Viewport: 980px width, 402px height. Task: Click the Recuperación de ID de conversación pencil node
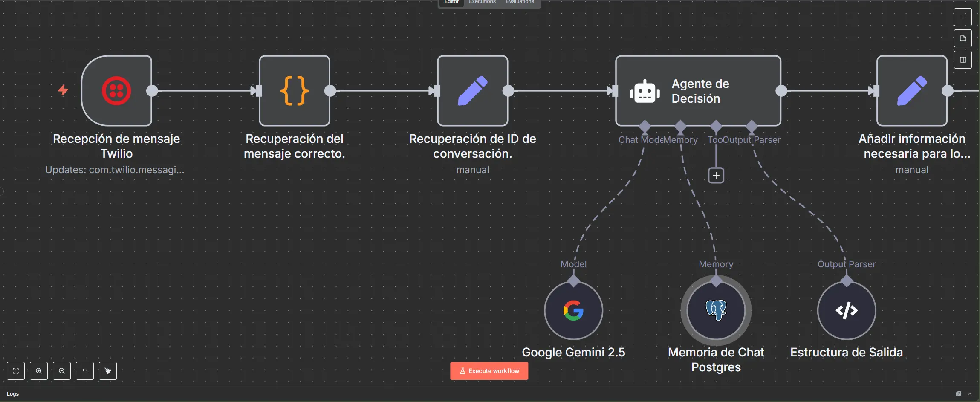coord(472,91)
